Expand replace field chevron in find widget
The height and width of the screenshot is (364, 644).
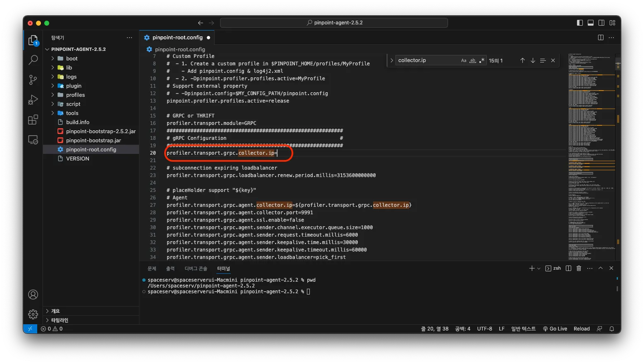pos(391,60)
